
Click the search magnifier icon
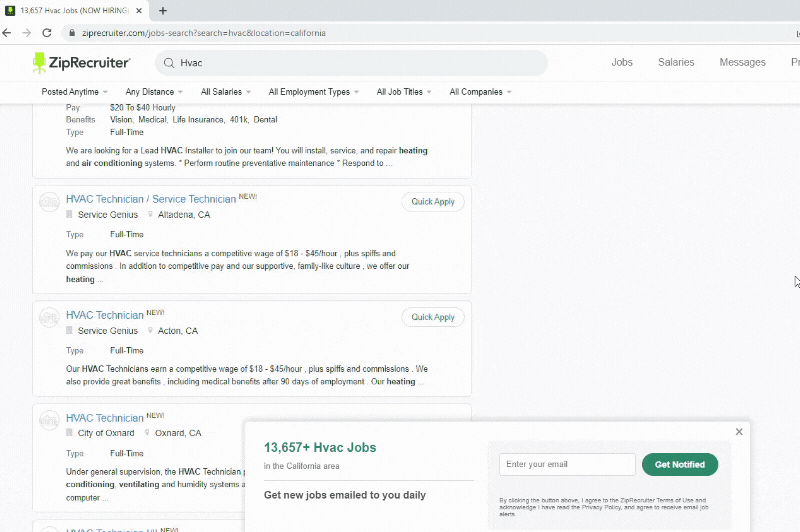[169, 63]
